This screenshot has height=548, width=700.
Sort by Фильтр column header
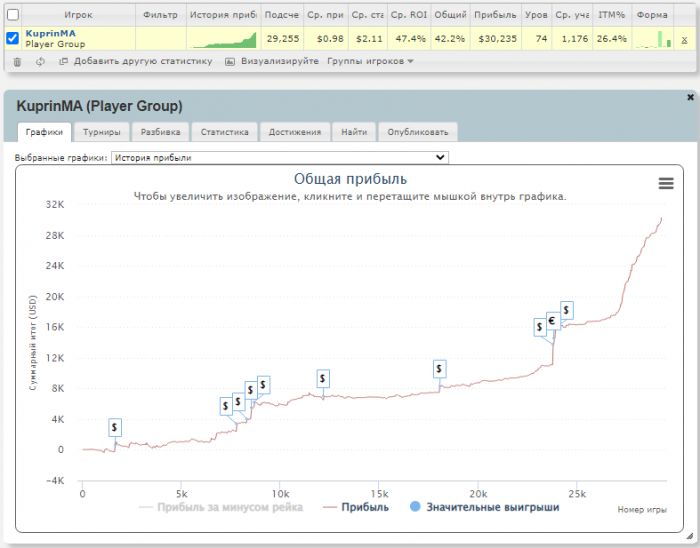pyautogui.click(x=160, y=15)
